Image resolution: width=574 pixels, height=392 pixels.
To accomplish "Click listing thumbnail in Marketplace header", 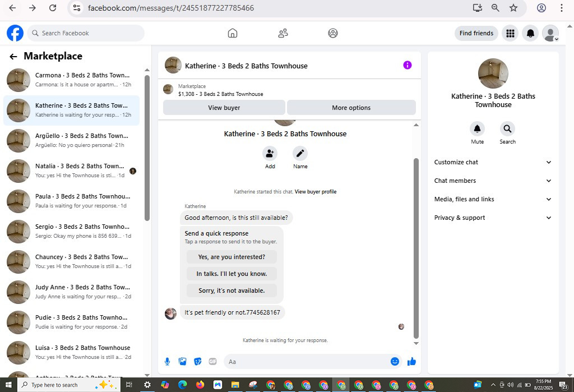I will pyautogui.click(x=168, y=89).
